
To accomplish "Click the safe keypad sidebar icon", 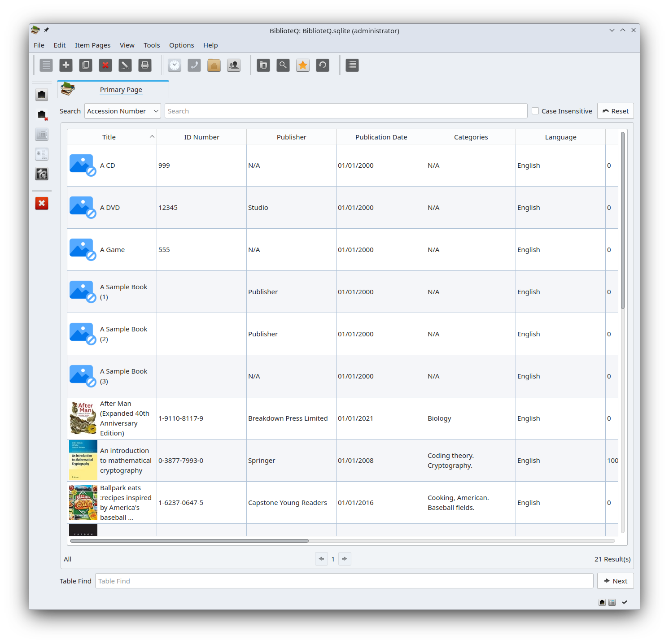I will tap(42, 135).
